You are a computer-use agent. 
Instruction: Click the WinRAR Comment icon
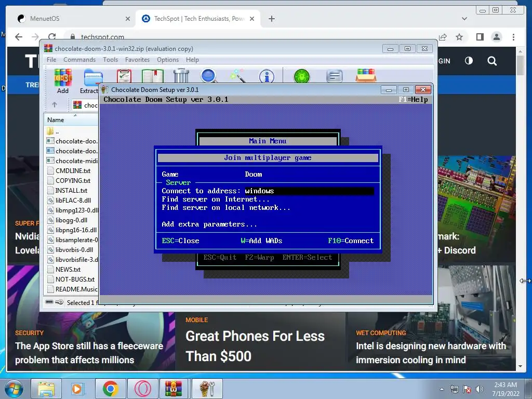(334, 76)
